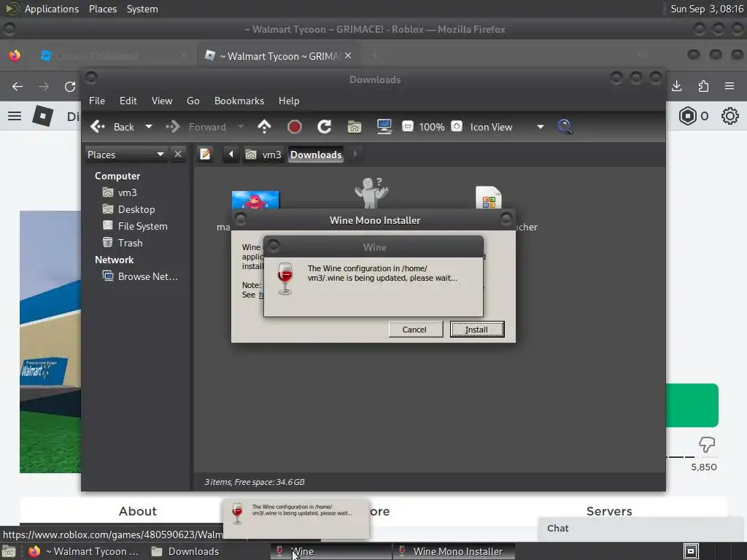Select vm3 in the path bar
747x560 pixels.
(263, 155)
